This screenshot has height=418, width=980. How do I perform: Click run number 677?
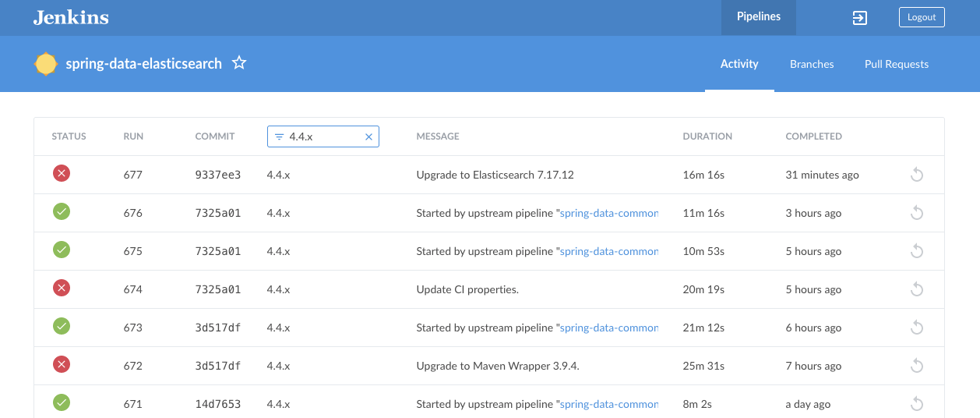[133, 175]
